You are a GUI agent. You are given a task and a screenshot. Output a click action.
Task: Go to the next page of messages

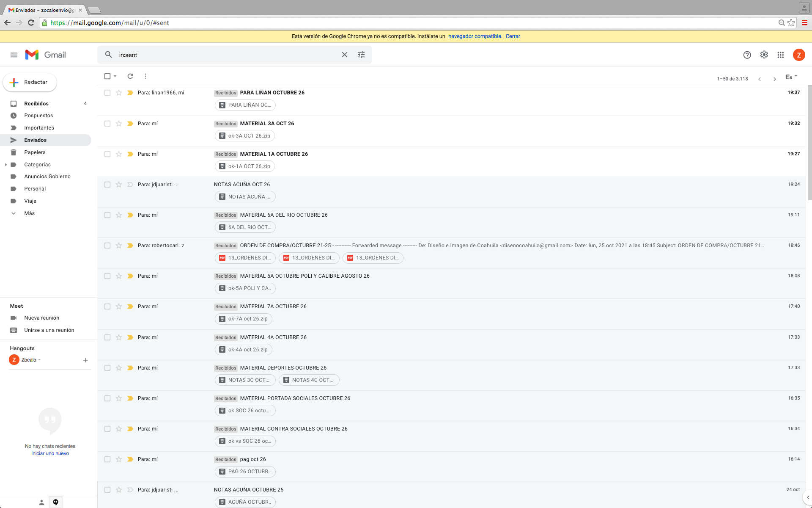click(775, 79)
